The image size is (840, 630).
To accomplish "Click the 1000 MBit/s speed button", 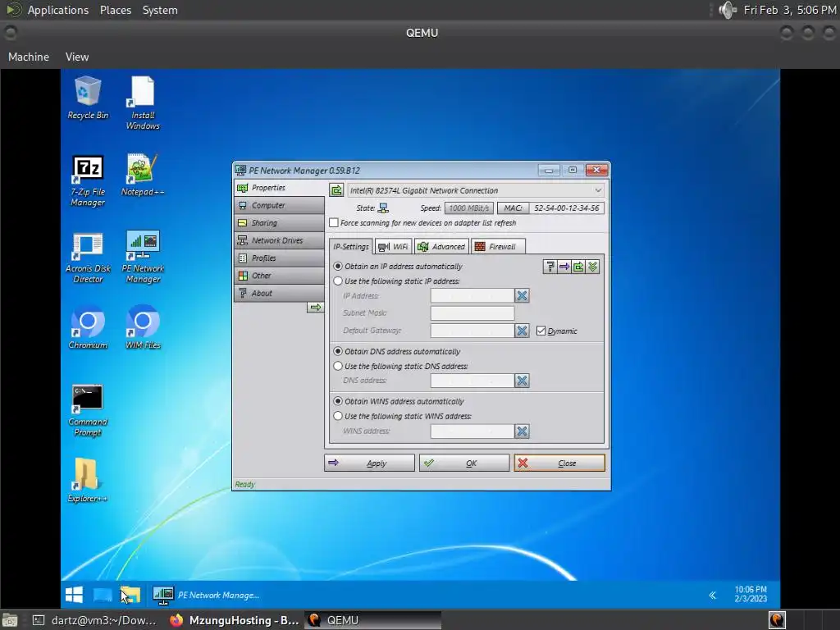I will click(x=468, y=208).
